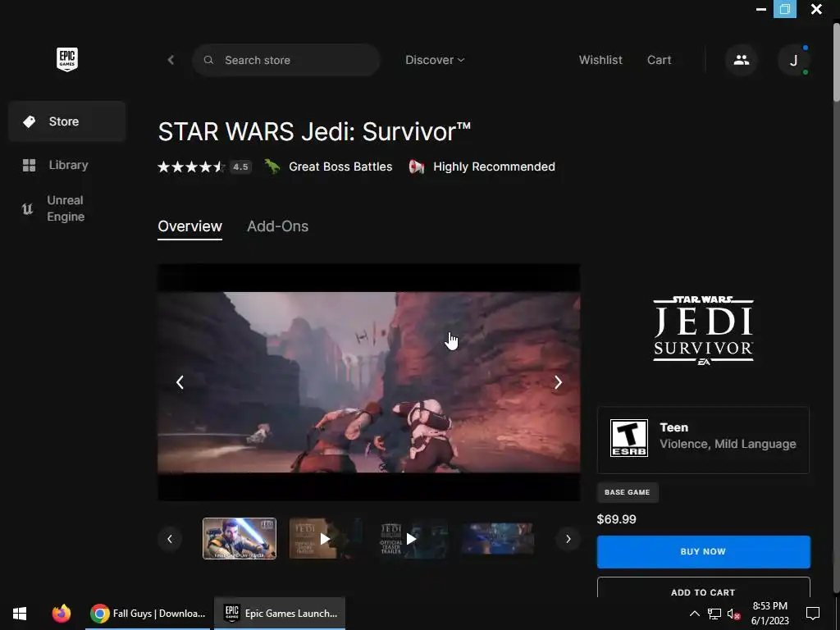This screenshot has height=630, width=840.
Task: Launch Firefox from the taskbar
Action: [x=61, y=614]
